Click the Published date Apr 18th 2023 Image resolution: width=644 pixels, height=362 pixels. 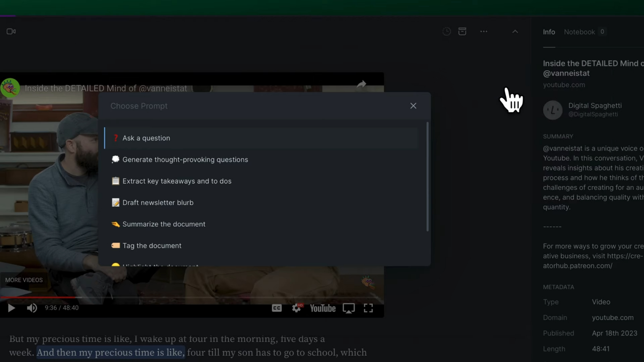(615, 333)
